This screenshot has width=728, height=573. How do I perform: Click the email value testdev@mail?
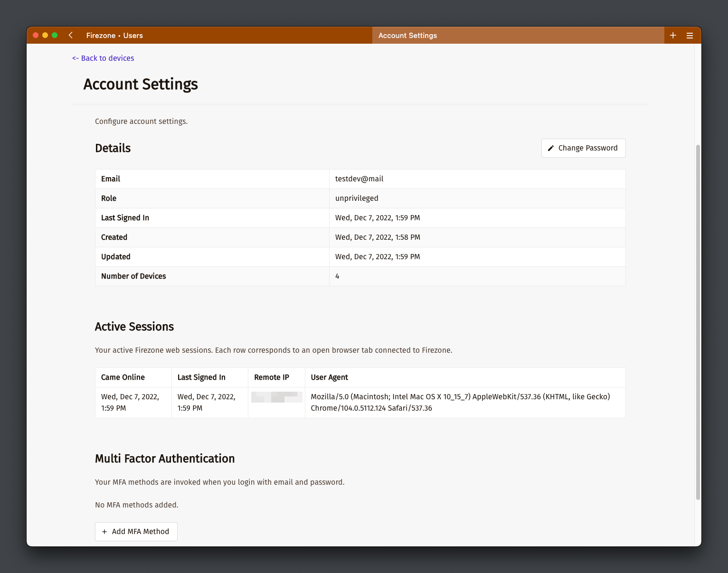pos(359,179)
